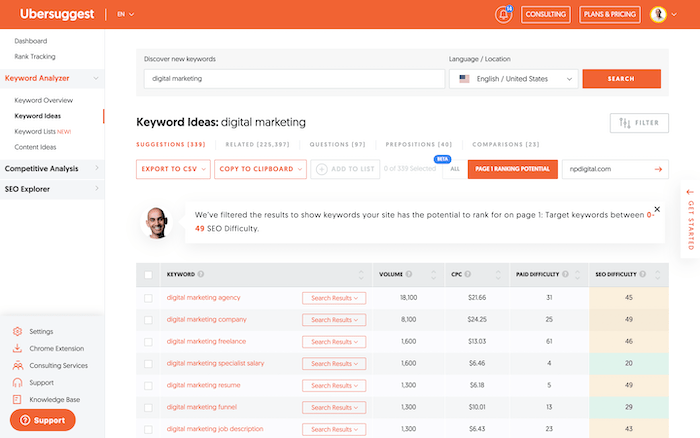
Task: Click the Settings gear icon
Action: tap(17, 331)
